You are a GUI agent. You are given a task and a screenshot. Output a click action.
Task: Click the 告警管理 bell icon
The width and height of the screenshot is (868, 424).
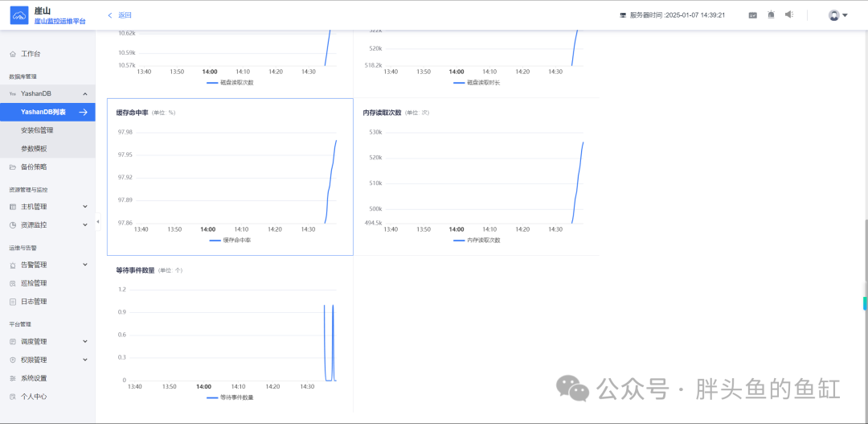click(13, 265)
